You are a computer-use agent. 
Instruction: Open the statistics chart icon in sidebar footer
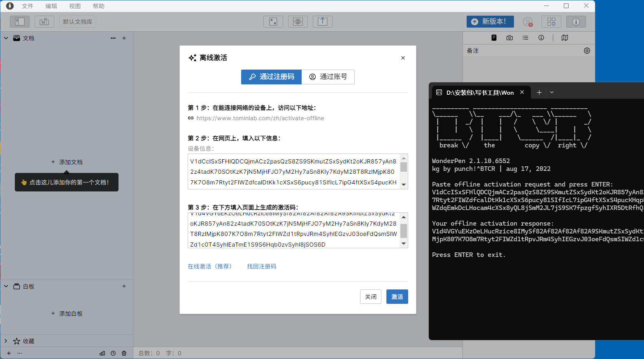point(102,353)
